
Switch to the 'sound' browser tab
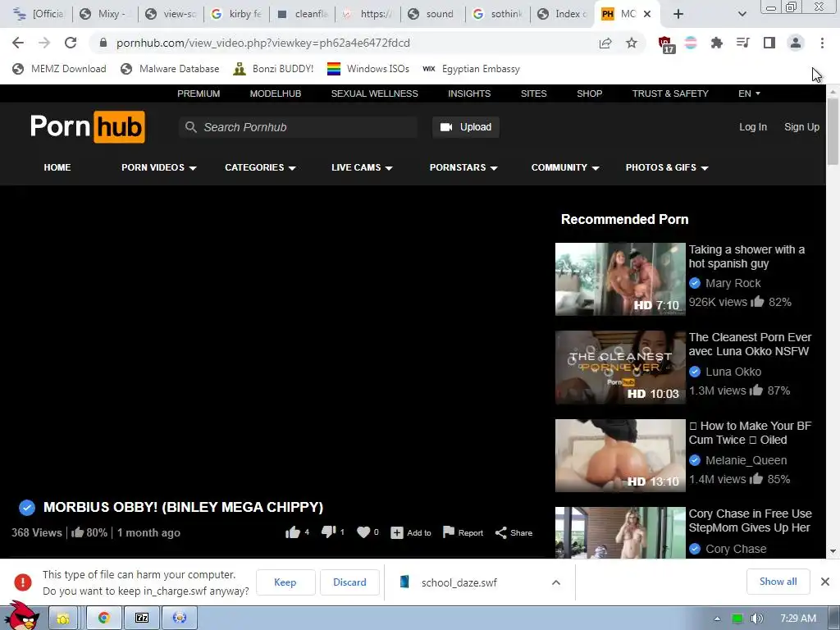pyautogui.click(x=432, y=14)
